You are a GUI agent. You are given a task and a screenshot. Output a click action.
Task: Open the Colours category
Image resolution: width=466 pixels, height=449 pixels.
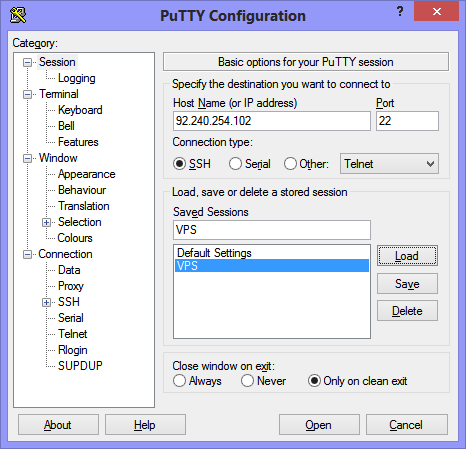75,238
